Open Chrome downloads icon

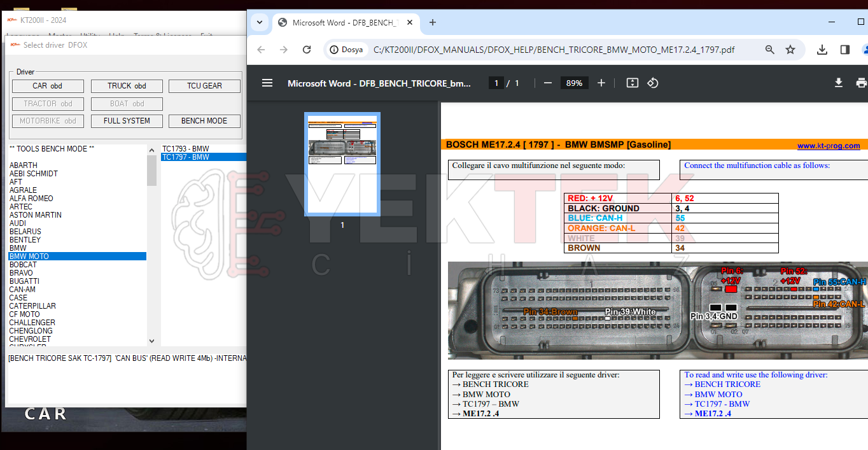[x=822, y=50]
